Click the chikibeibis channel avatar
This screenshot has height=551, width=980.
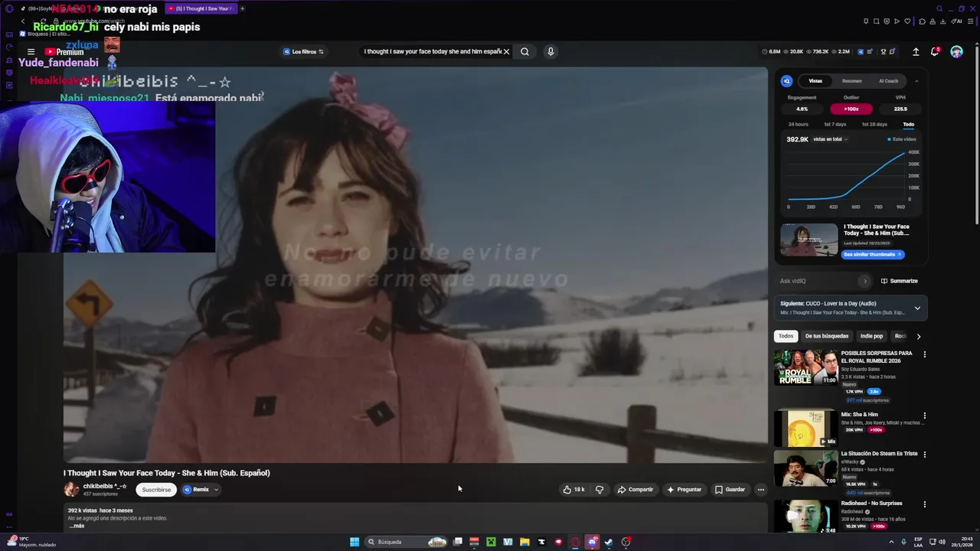71,489
